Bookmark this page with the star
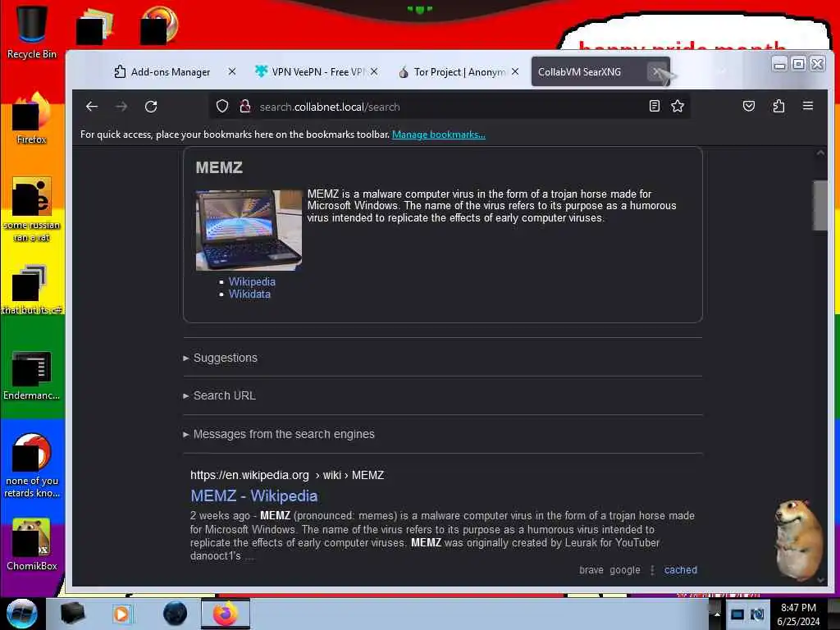This screenshot has width=840, height=630. 678,106
